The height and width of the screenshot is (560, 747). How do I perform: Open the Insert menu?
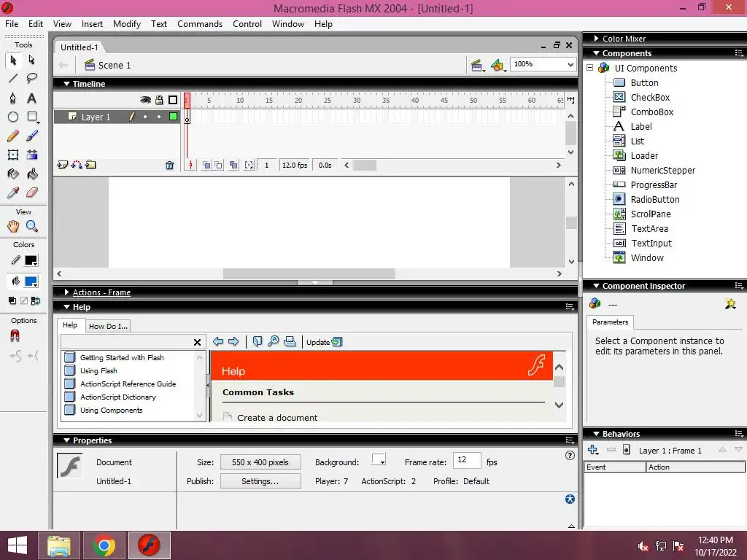tap(92, 24)
